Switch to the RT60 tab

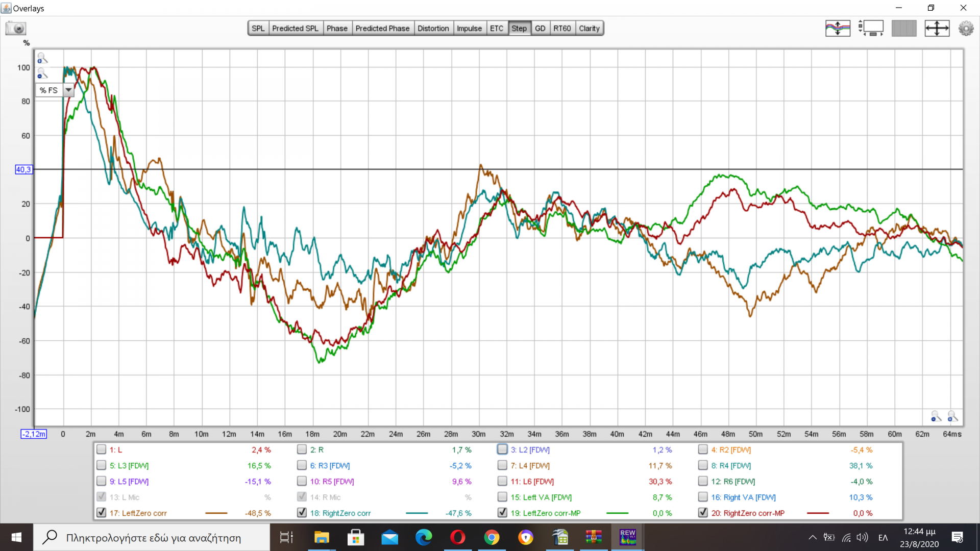(x=562, y=29)
